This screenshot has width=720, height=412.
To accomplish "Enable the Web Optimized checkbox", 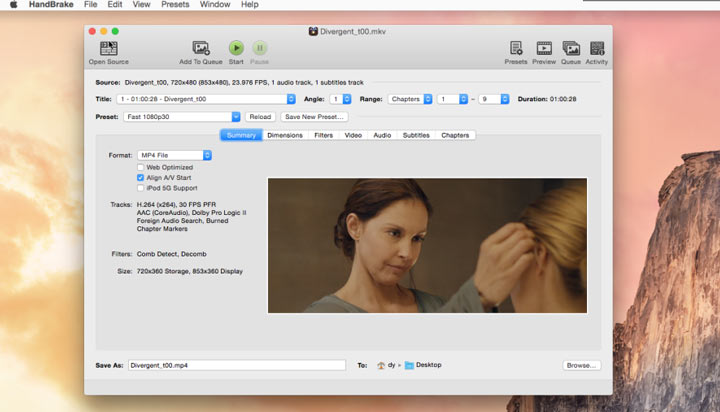I will click(140, 167).
